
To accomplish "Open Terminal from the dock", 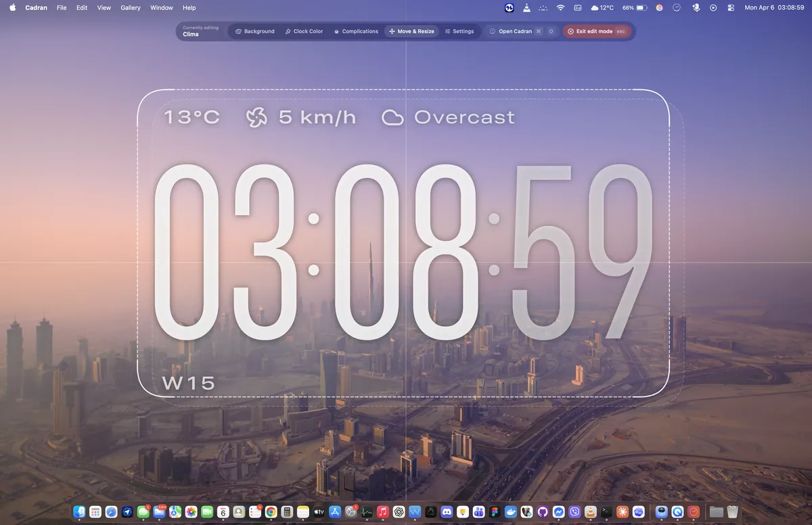I will click(x=606, y=512).
